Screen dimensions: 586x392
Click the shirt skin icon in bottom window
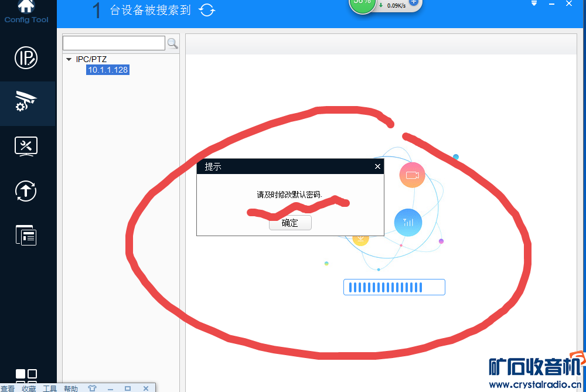(x=92, y=388)
